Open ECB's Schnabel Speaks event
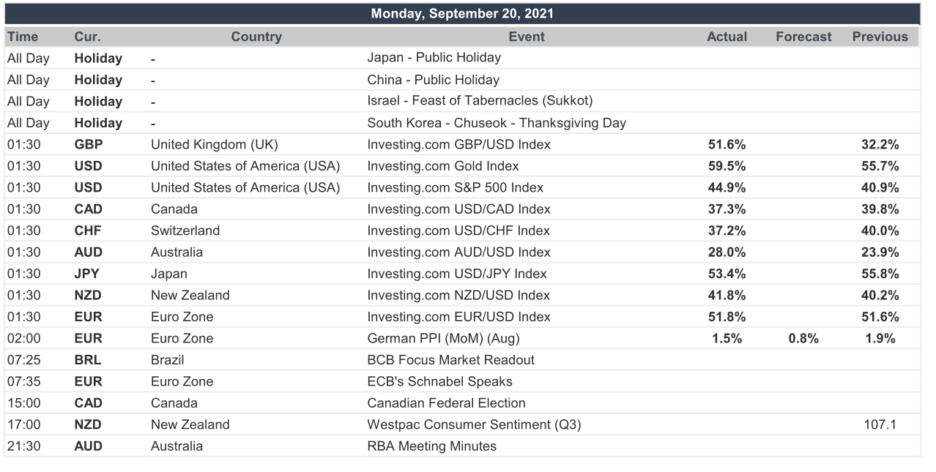This screenshot has height=472, width=936. (440, 381)
